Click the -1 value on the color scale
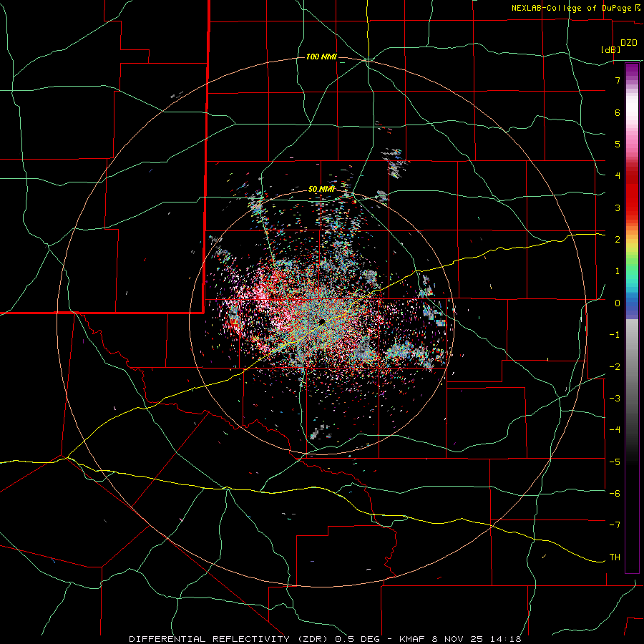 point(615,335)
